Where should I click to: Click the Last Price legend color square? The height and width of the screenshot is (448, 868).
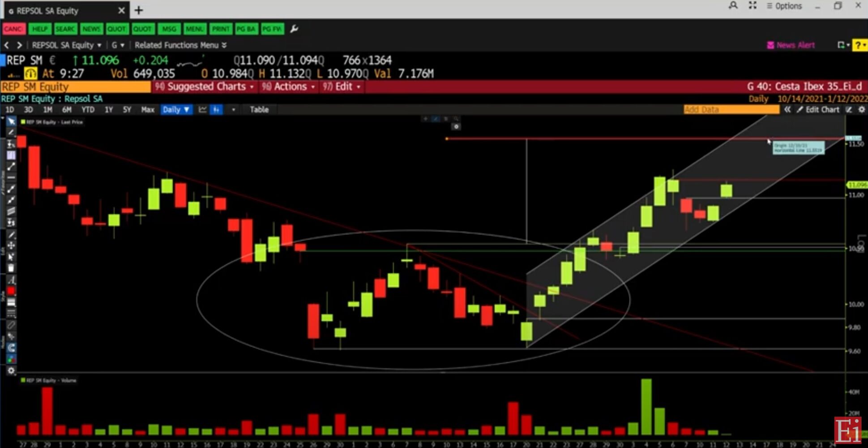(23, 122)
